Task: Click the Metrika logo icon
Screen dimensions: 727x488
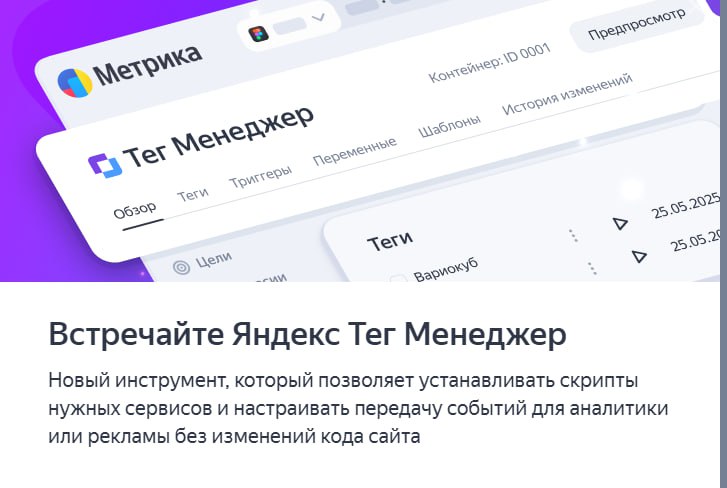Action: 75,83
